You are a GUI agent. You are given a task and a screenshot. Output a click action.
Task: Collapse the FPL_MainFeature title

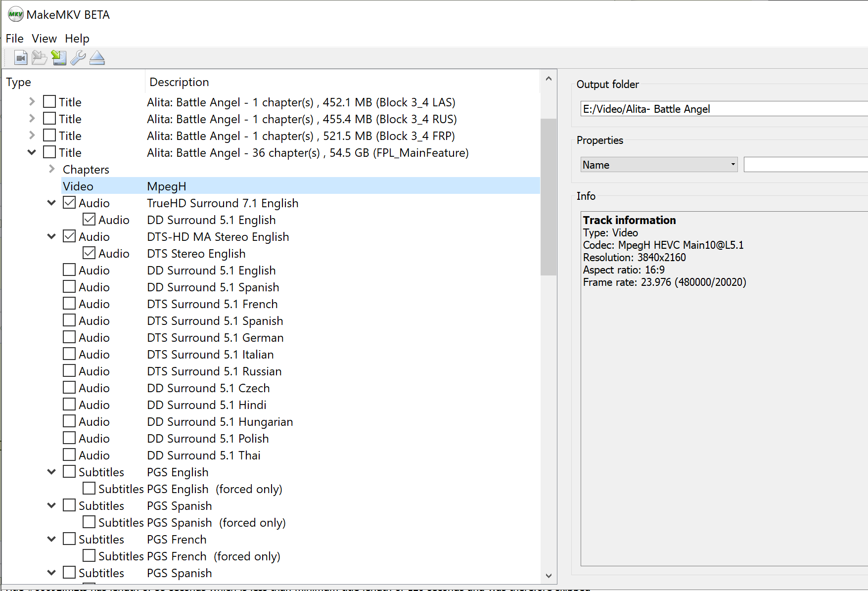(32, 152)
